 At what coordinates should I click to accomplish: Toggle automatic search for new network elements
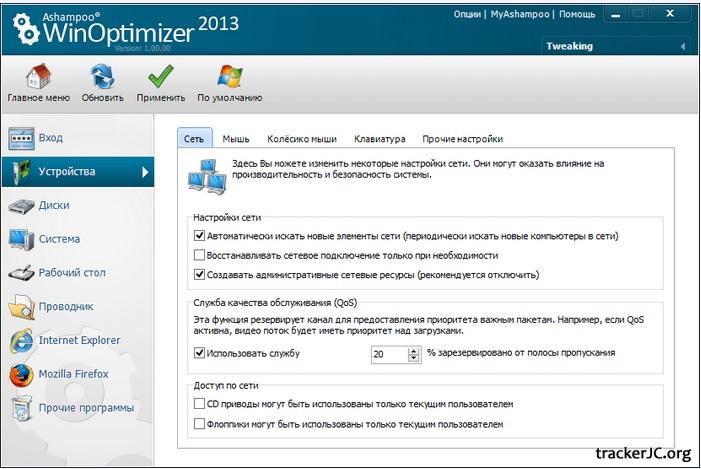[199, 236]
